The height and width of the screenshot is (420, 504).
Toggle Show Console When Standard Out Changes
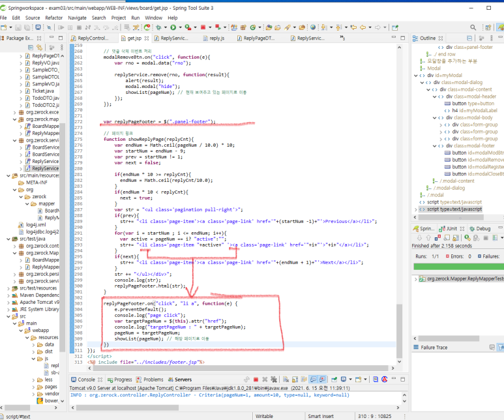(313, 380)
